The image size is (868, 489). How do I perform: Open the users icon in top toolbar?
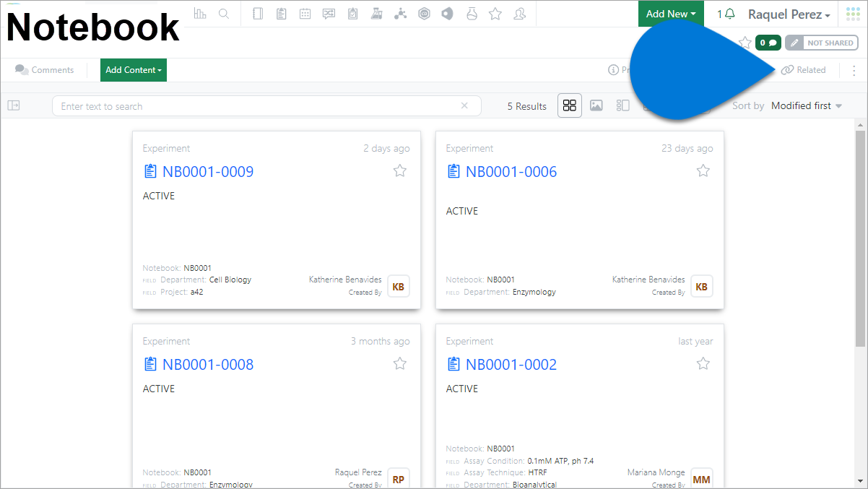519,14
